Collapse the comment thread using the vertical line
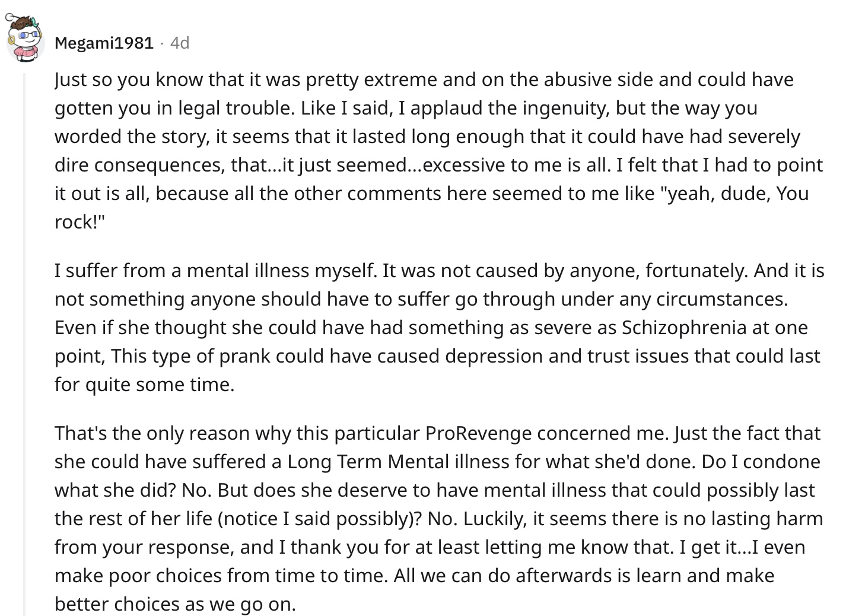The image size is (865, 616). click(x=24, y=344)
